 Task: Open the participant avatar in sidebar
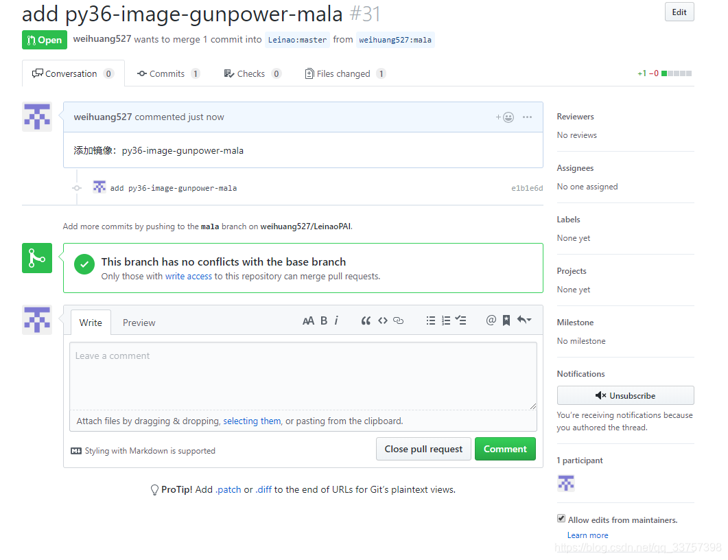pyautogui.click(x=566, y=483)
